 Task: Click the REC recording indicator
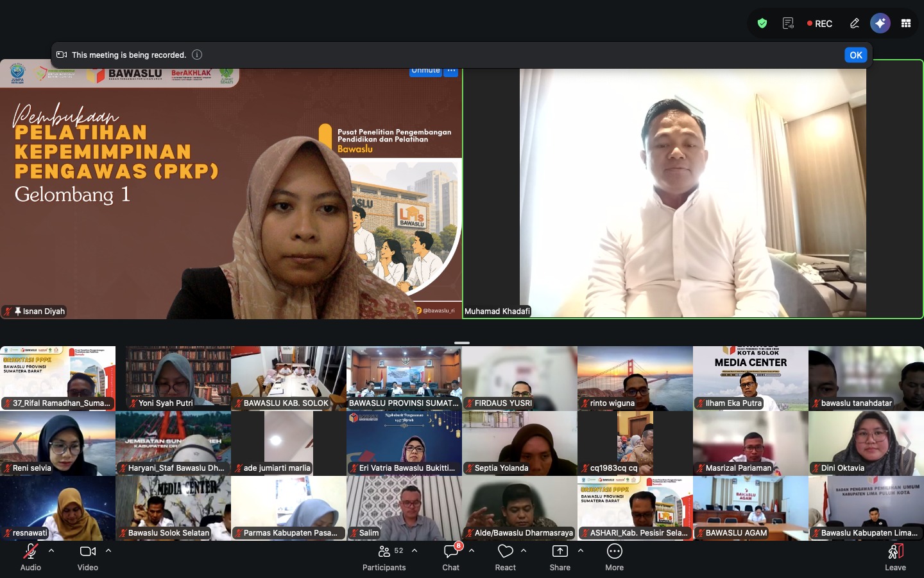(819, 24)
